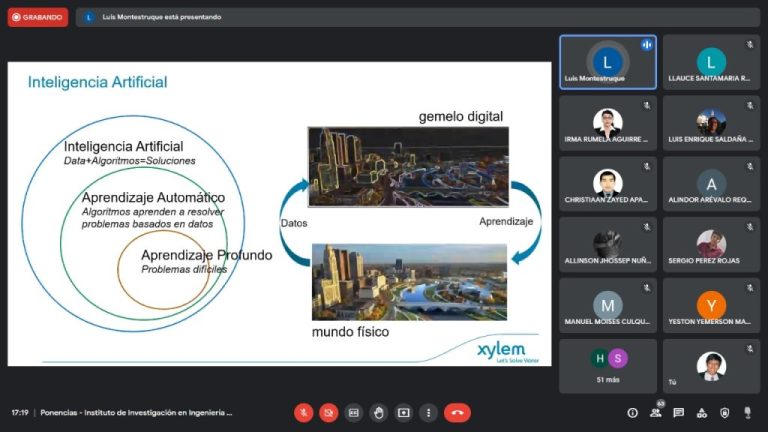
Task: Toggle closed captions button
Action: (x=353, y=412)
